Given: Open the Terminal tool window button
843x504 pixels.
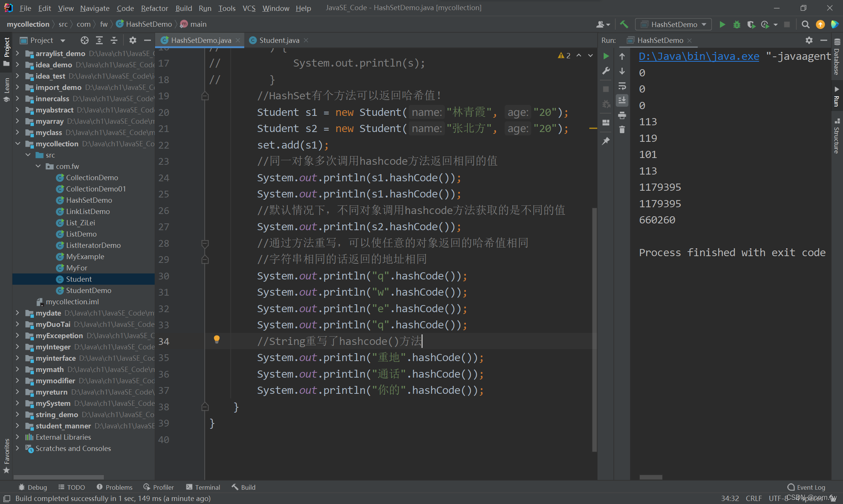Looking at the screenshot, I should tap(203, 487).
